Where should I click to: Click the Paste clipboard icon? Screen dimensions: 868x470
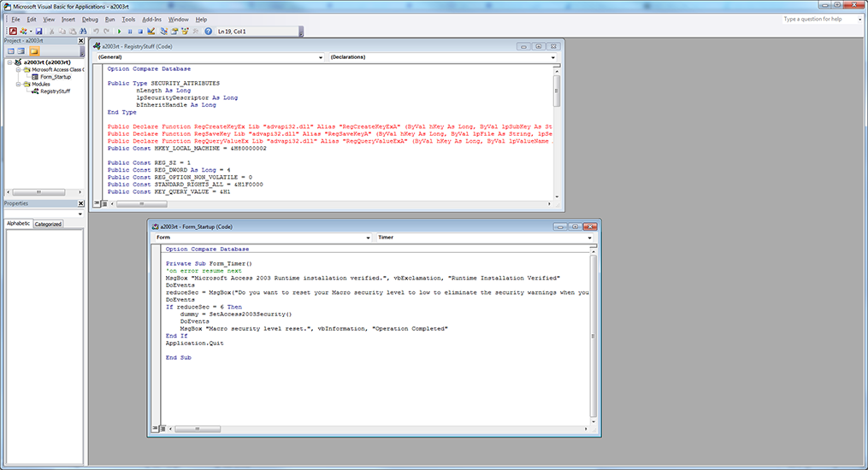(73, 32)
